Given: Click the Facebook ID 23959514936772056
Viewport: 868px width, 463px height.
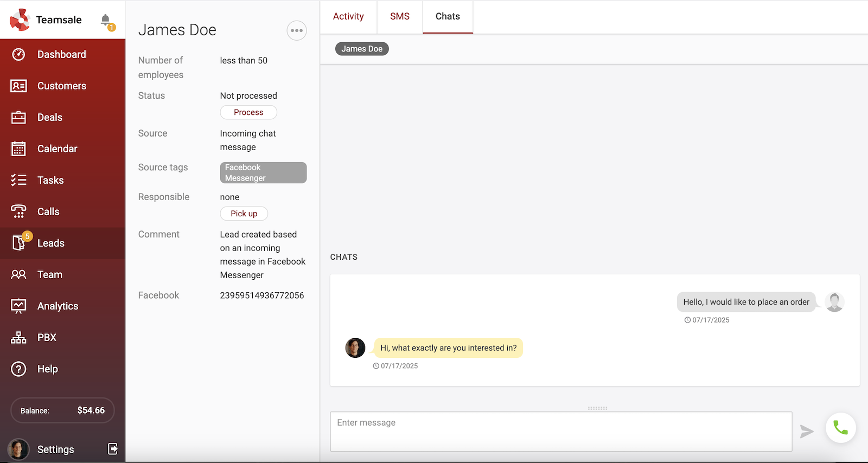Looking at the screenshot, I should (262, 295).
